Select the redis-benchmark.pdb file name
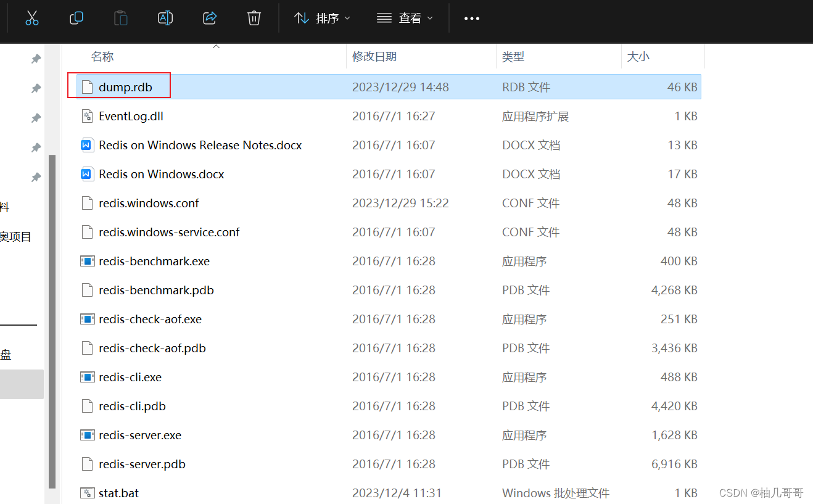This screenshot has height=504, width=813. [x=156, y=290]
